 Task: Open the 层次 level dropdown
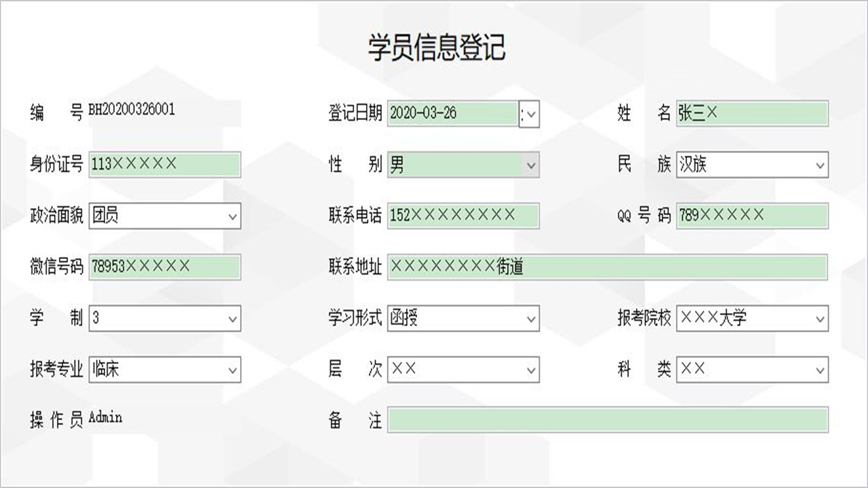tap(531, 370)
